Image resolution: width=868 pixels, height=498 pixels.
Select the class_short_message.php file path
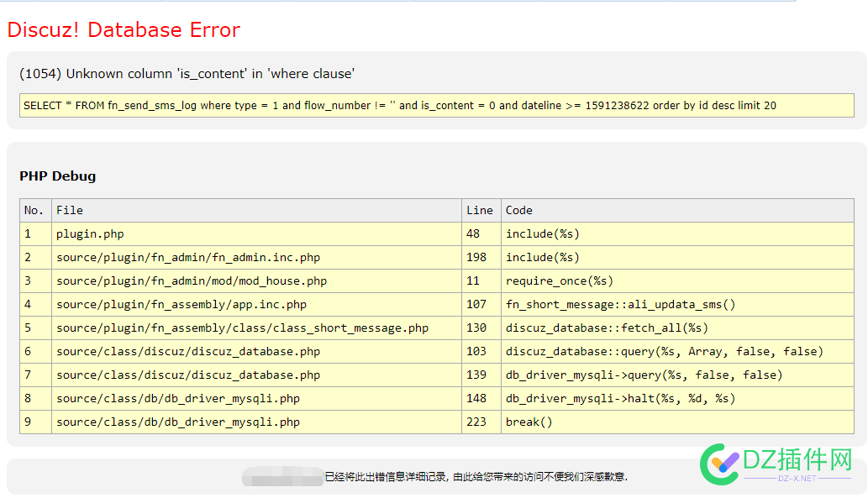click(x=243, y=328)
